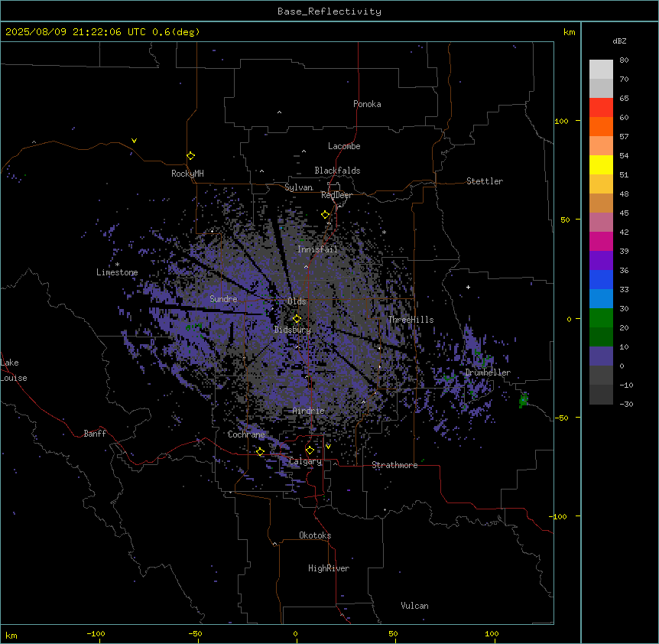This screenshot has width=659, height=644.
Task: Click the white plus marker north of Drumheller
Action: click(x=468, y=287)
